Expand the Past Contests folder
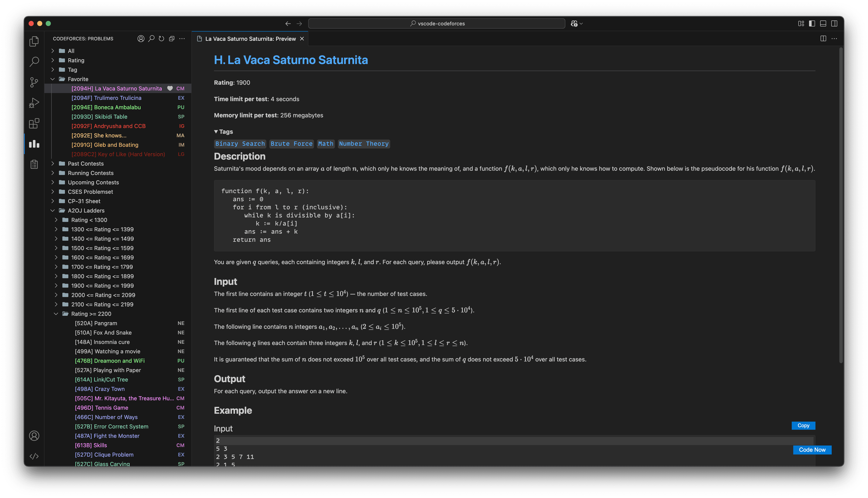Screen dimensions: 868x498 tap(53, 163)
